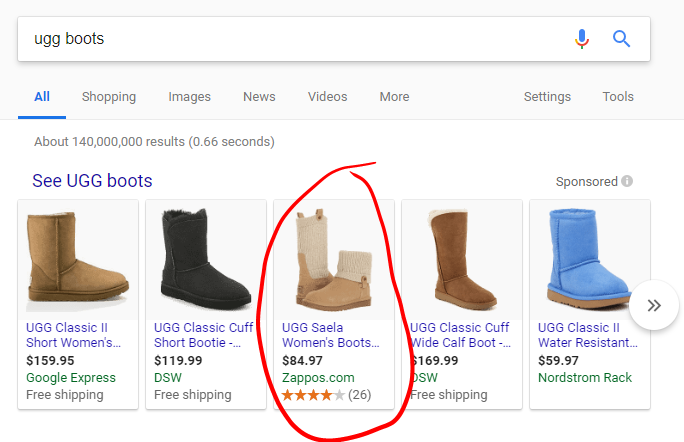684x442 pixels.
Task: Expand the More search menu
Action: (x=394, y=97)
